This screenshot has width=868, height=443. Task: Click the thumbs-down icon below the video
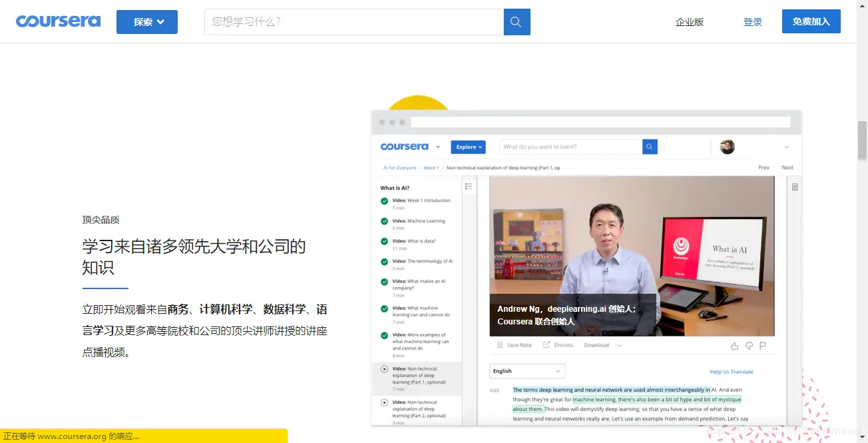pos(749,345)
